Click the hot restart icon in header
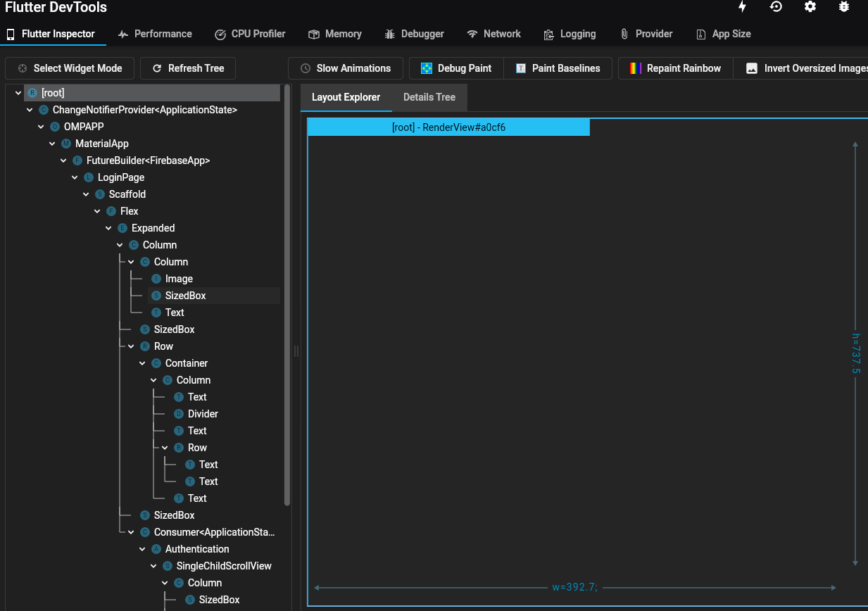Image resolution: width=868 pixels, height=611 pixels. [x=776, y=6]
